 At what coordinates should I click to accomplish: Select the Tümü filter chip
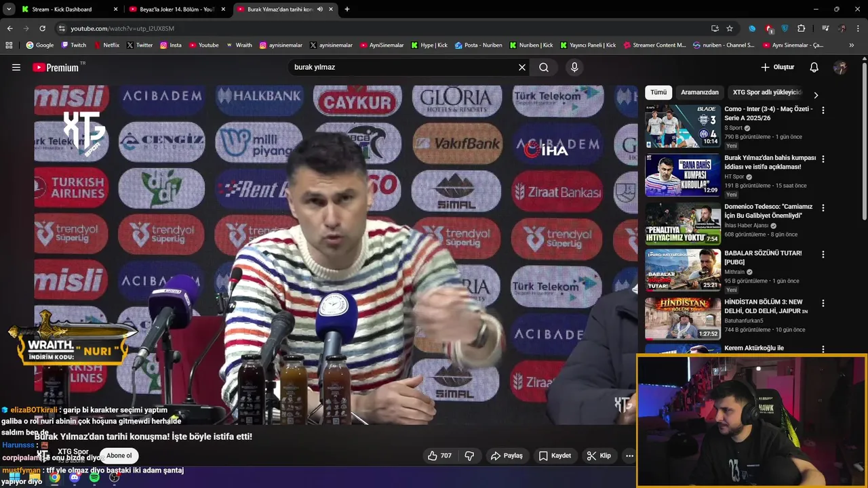coord(658,92)
